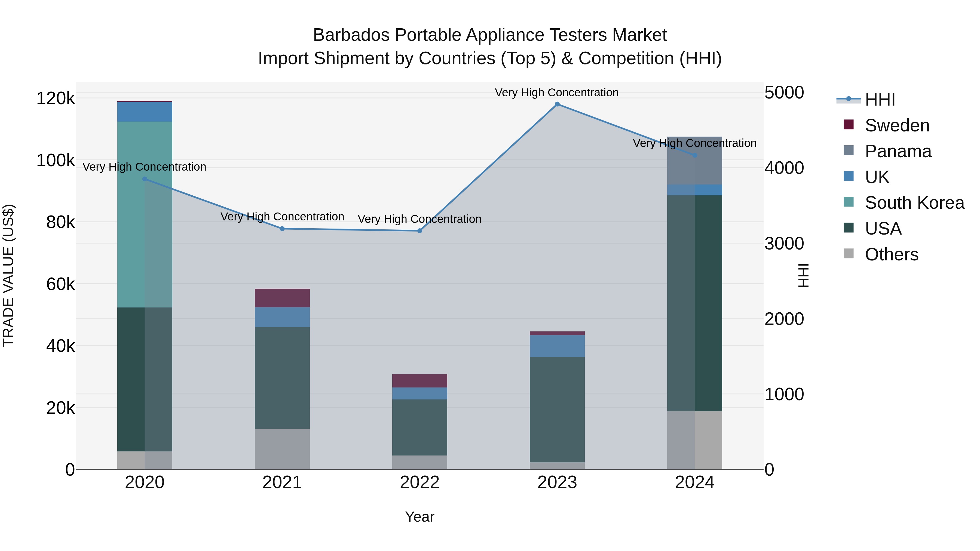The width and height of the screenshot is (980, 551).
Task: Select the South Korea segment in 2020 bar
Action: (x=145, y=214)
